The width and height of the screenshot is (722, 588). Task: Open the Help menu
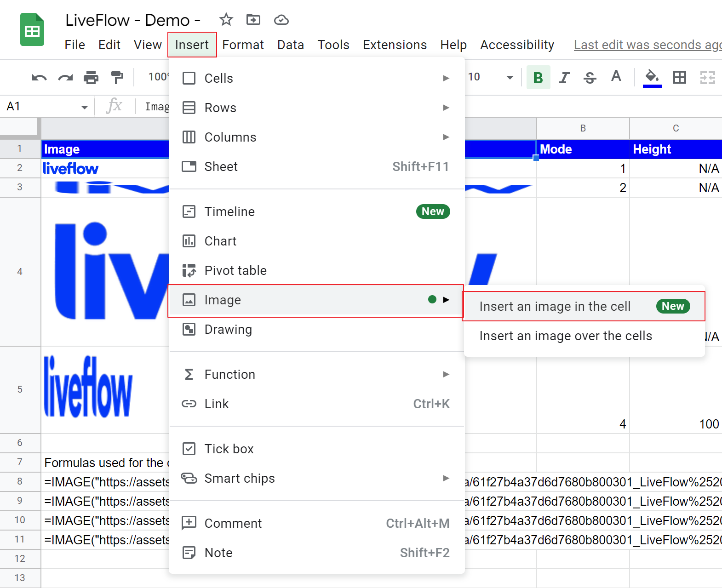click(453, 45)
